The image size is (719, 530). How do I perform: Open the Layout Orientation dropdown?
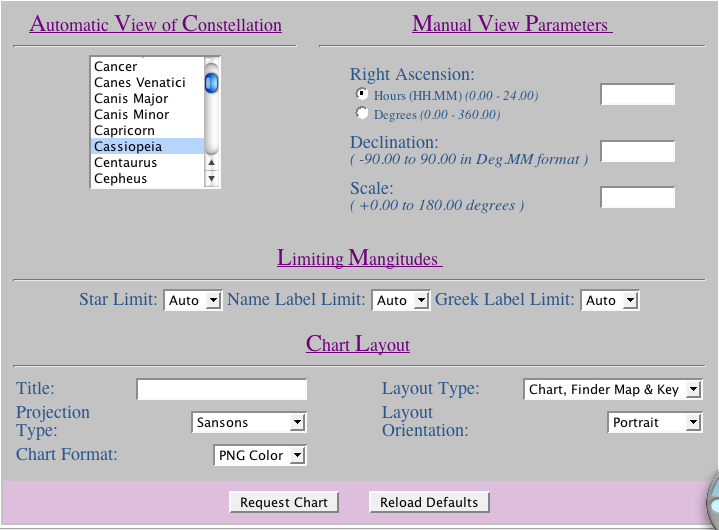[655, 422]
